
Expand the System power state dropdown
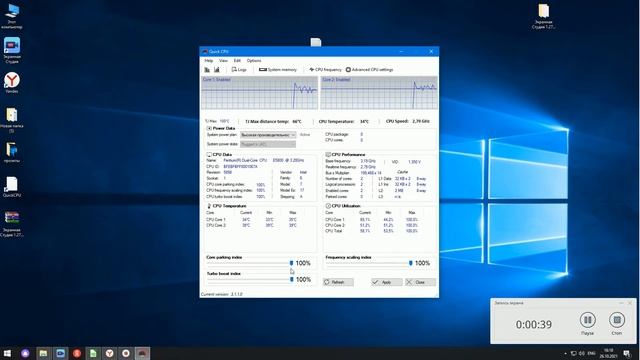[268, 144]
